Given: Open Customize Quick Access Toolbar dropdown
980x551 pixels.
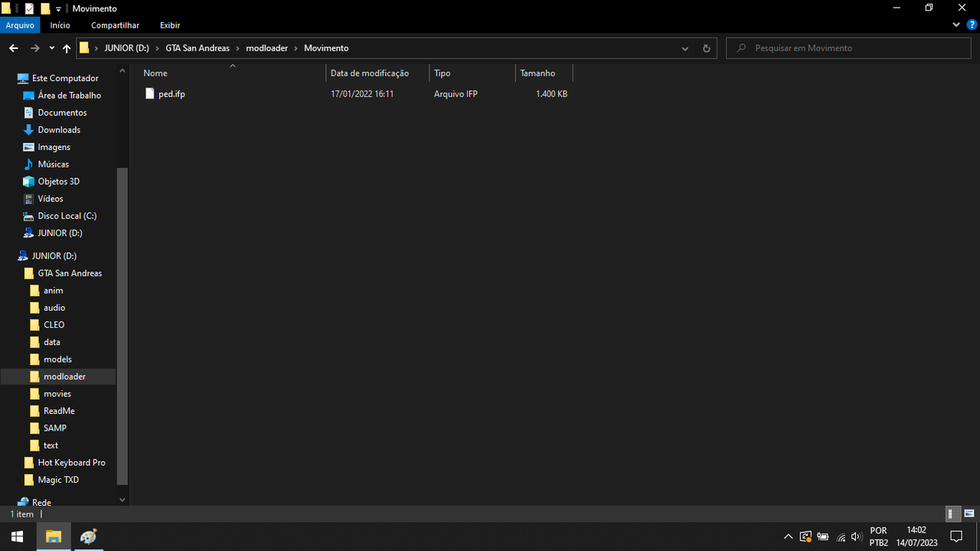Looking at the screenshot, I should point(58,9).
